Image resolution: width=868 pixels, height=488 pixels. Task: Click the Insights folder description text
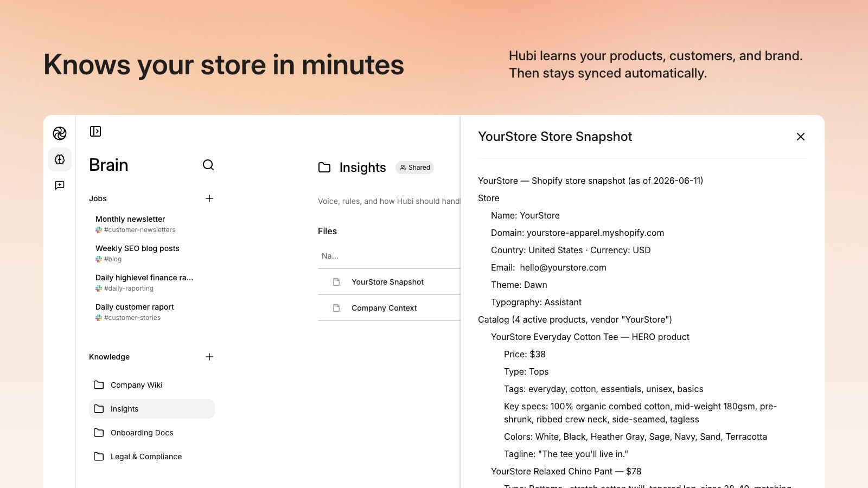point(388,201)
